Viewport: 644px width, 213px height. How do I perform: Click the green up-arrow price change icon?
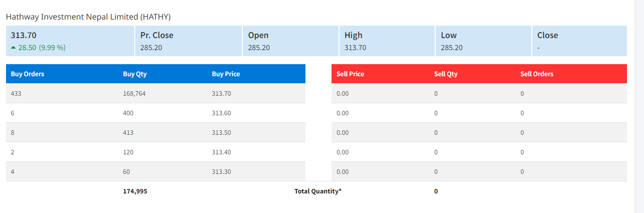coord(14,48)
